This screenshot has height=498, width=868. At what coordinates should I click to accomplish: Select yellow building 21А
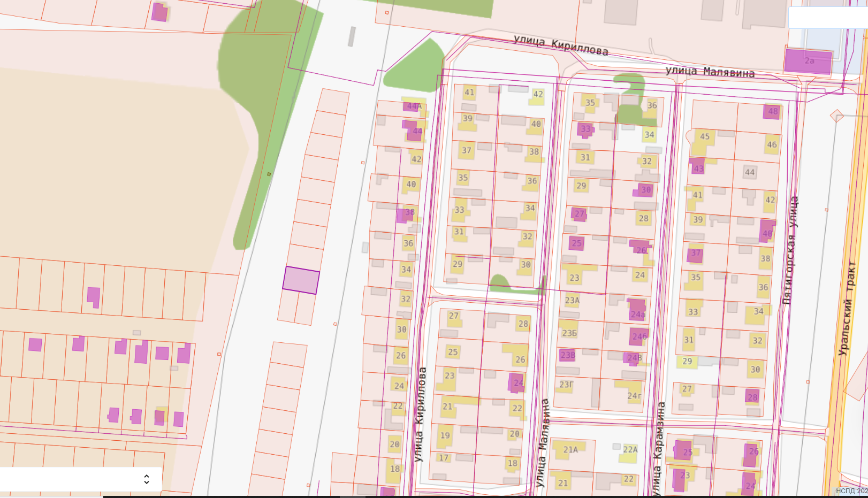[x=570, y=449]
